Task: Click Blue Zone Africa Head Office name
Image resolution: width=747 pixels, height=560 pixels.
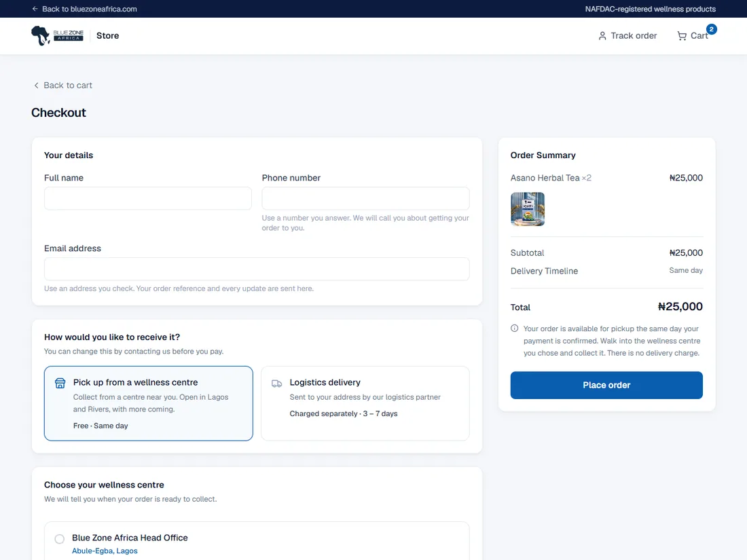Action: pos(130,538)
